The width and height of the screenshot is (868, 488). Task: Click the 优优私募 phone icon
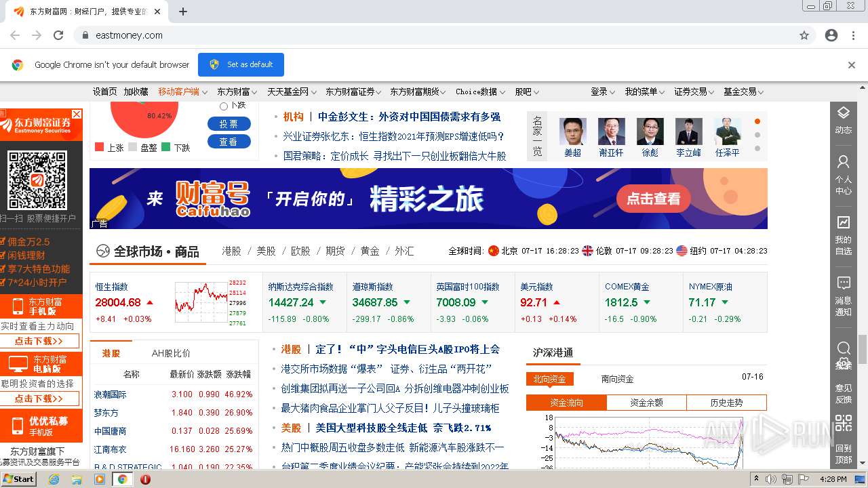[18, 426]
